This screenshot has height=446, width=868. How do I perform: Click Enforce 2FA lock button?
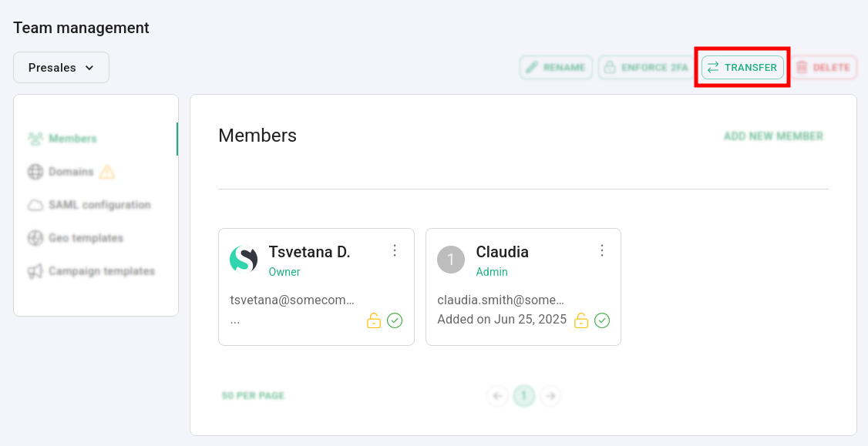pos(646,68)
